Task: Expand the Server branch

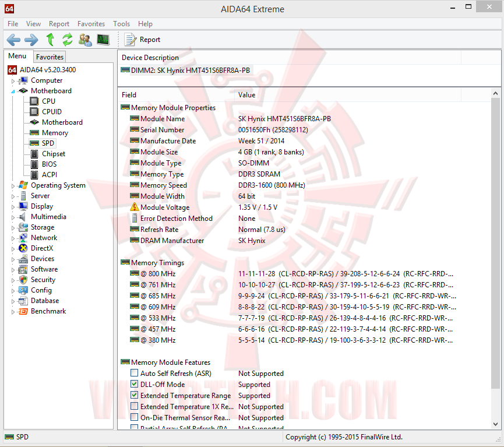Action: coord(13,196)
